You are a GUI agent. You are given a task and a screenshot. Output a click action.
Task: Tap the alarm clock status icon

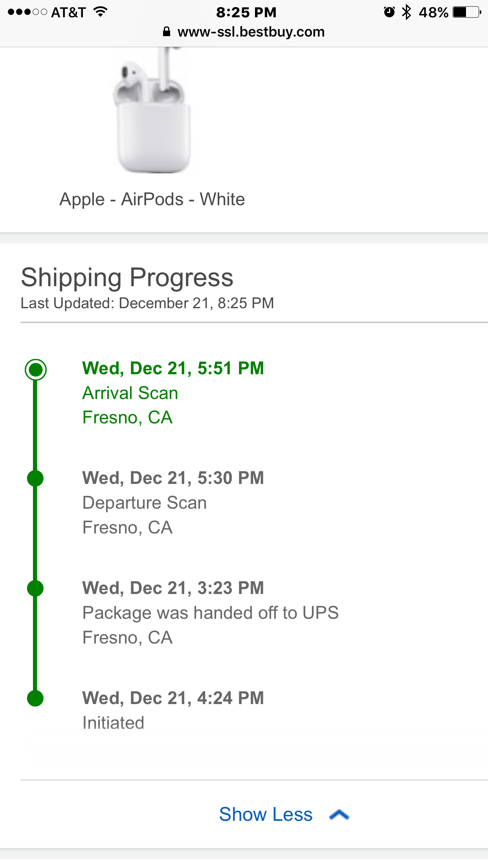coord(389,12)
